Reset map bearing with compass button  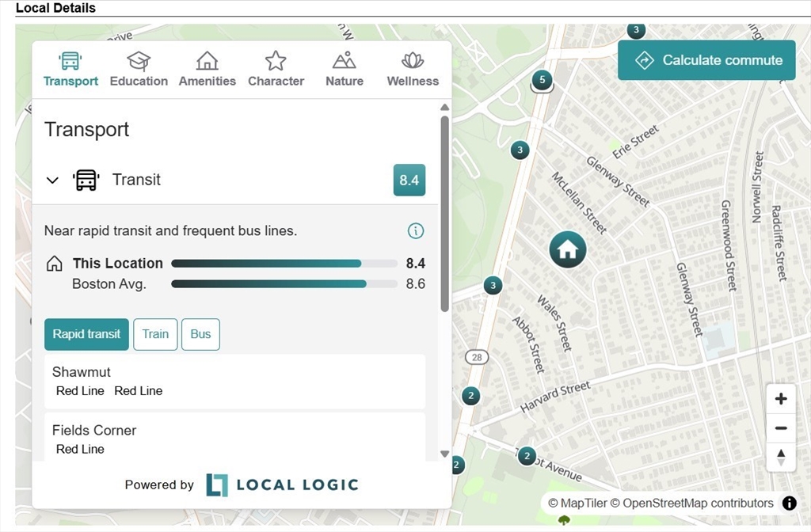point(781,458)
